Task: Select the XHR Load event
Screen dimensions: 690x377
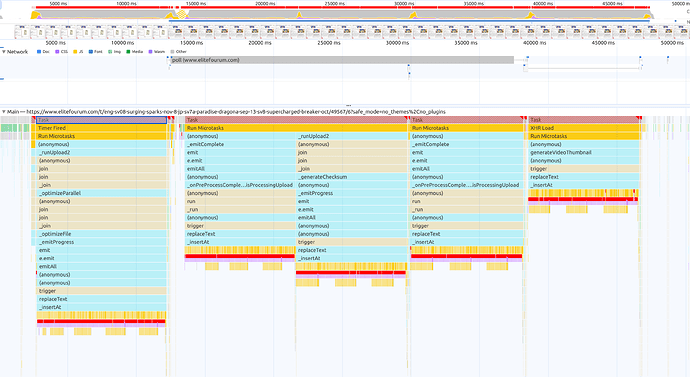Action: 584,128
